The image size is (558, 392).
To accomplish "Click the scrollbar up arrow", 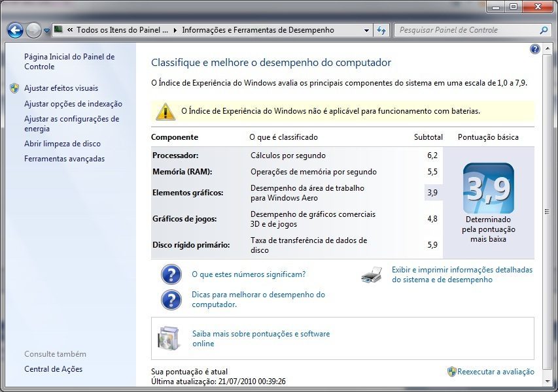I will click(547, 48).
